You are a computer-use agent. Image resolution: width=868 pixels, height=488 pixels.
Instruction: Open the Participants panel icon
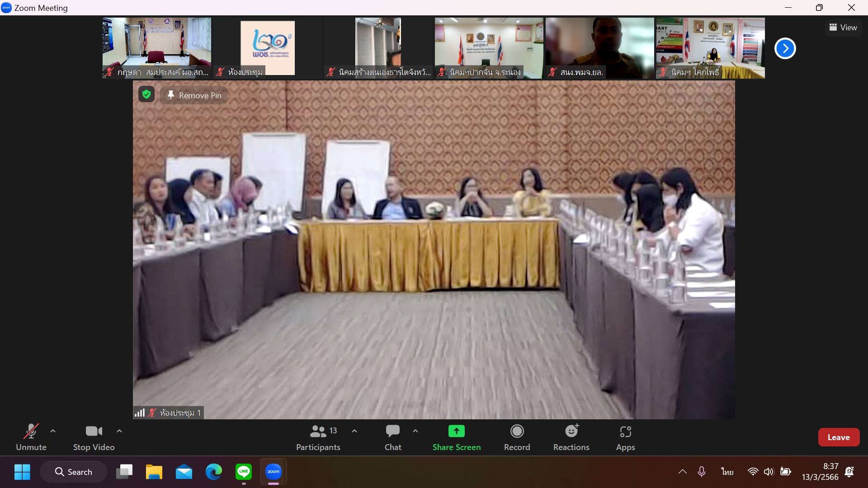[x=318, y=432]
